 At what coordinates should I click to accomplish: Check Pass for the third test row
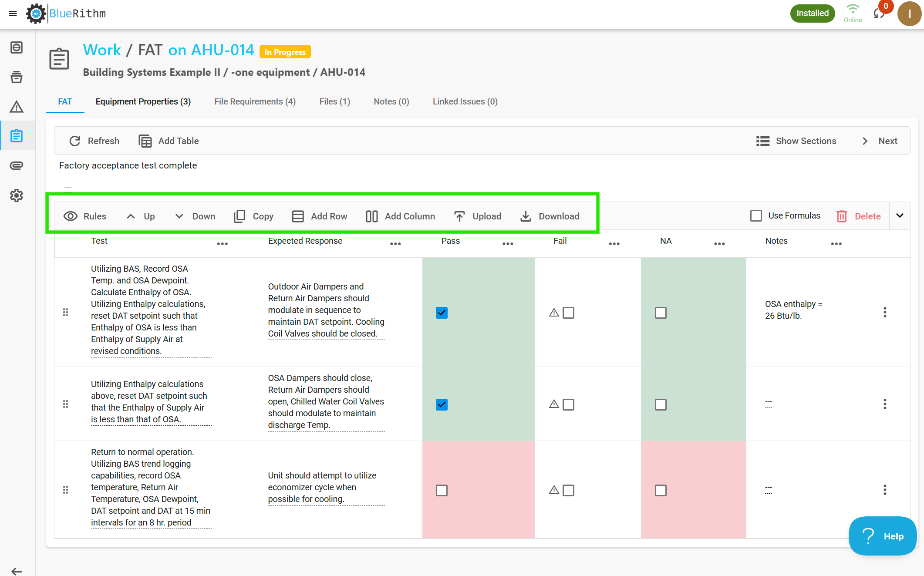[x=442, y=491]
